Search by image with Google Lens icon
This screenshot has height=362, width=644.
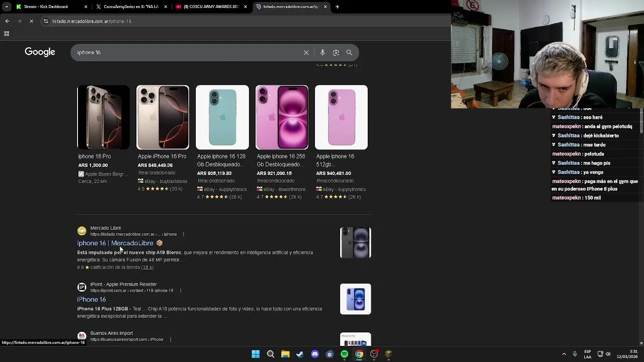click(x=336, y=52)
